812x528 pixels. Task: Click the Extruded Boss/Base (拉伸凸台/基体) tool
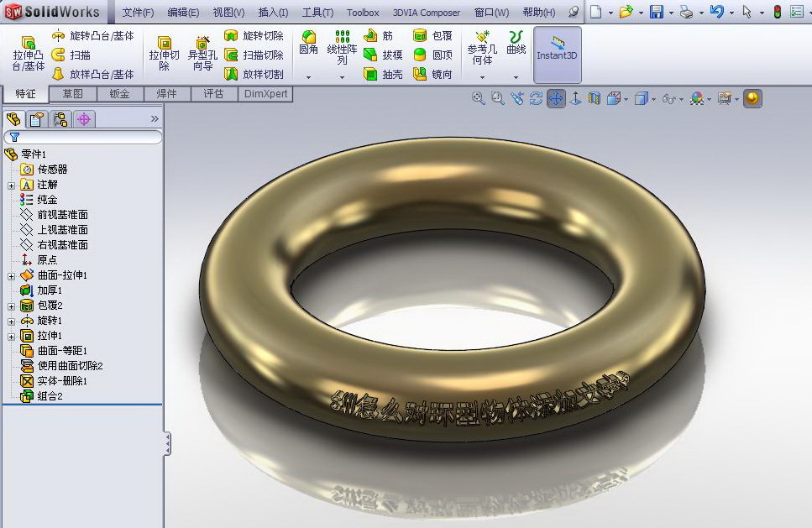click(x=29, y=53)
